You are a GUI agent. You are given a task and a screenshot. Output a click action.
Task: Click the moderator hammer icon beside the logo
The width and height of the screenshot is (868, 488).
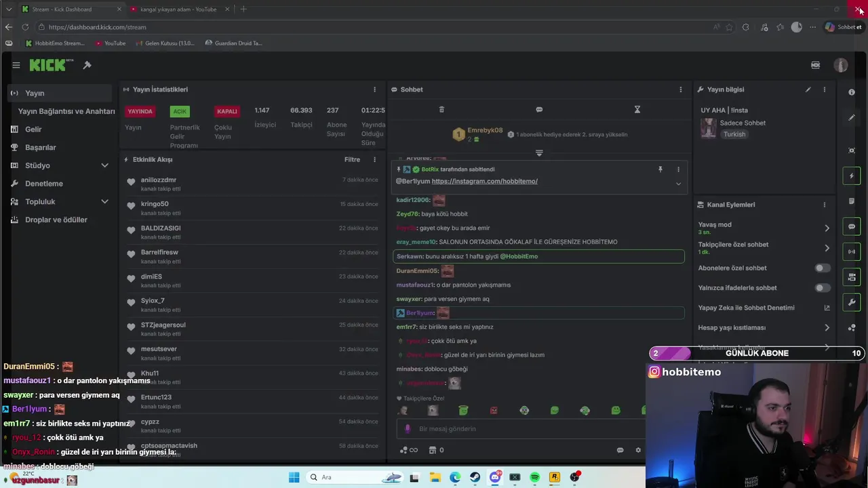[x=87, y=65]
